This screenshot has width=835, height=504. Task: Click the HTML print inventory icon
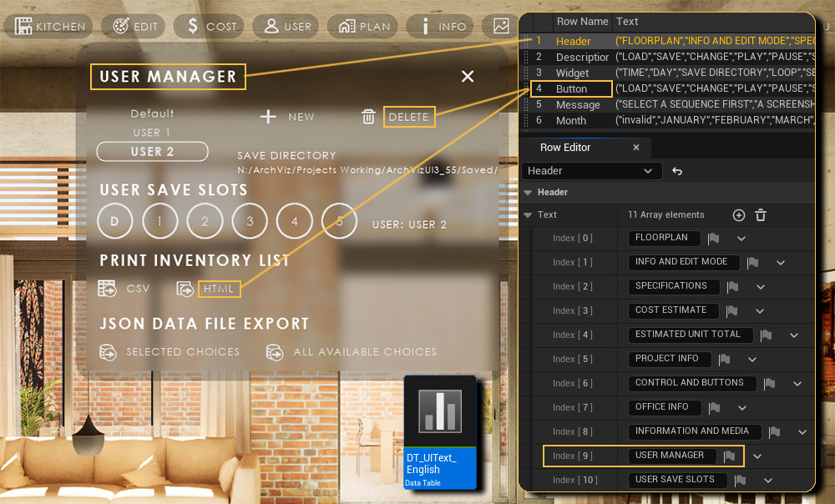(x=185, y=289)
